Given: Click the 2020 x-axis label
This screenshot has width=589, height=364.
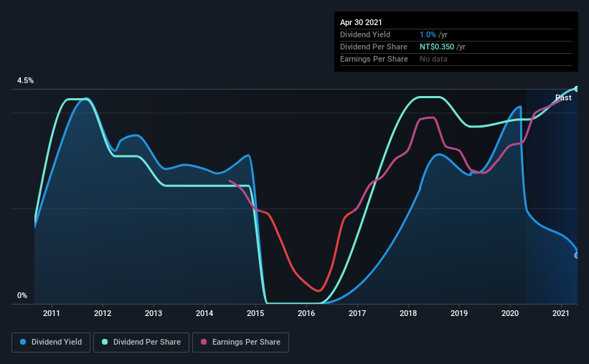Looking at the screenshot, I should (510, 313).
